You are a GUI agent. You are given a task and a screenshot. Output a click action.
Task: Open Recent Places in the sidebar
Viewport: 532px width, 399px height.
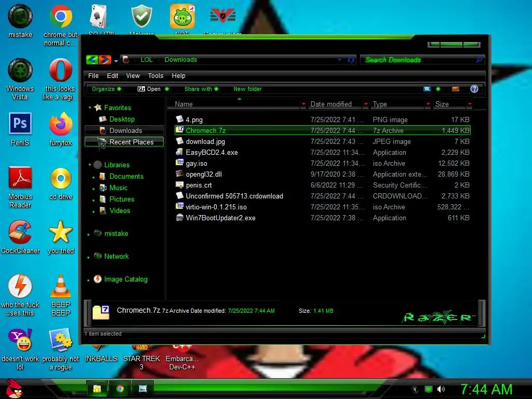[x=124, y=142]
